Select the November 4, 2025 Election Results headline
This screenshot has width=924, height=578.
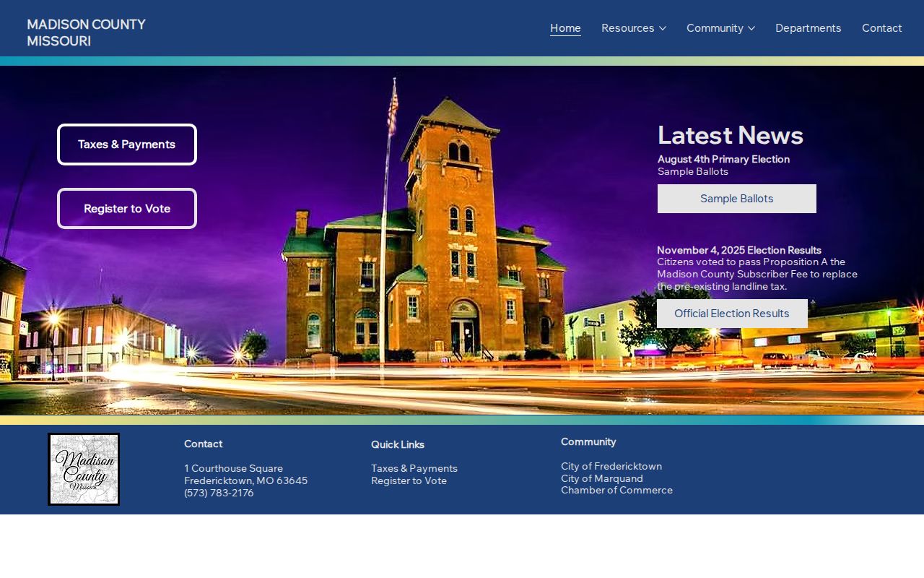pyautogui.click(x=739, y=250)
